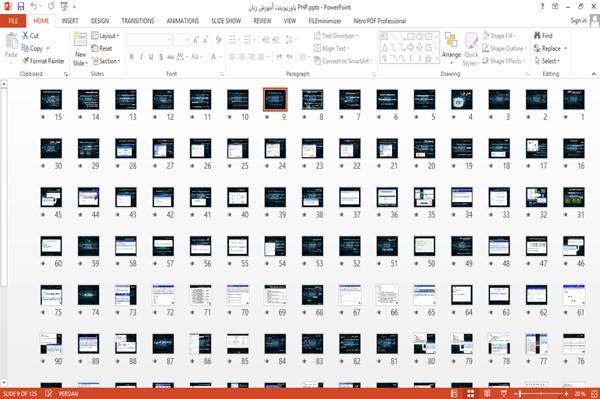Open the Select dropdown
The height and width of the screenshot is (399, 600).
(x=547, y=61)
